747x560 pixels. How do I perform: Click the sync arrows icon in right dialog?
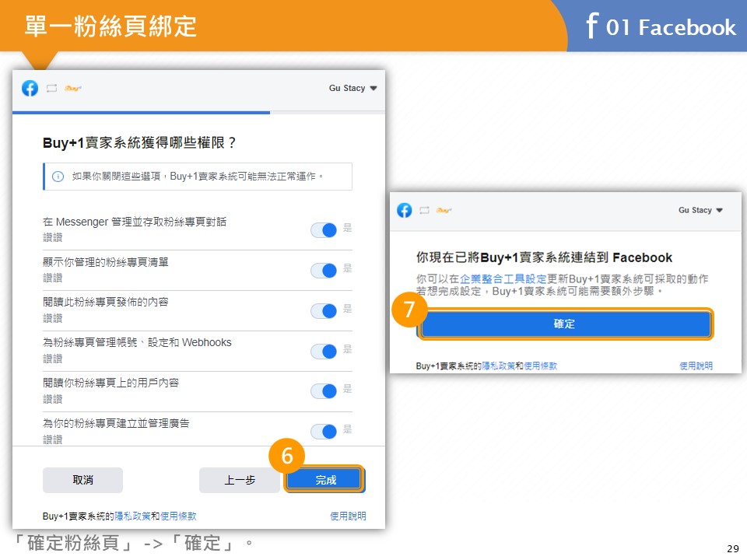click(x=425, y=210)
